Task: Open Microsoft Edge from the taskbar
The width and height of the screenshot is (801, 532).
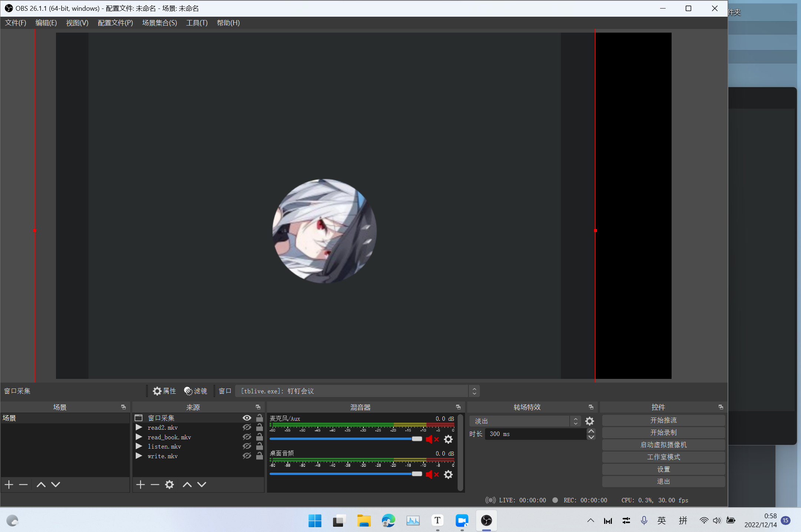Action: [388, 521]
